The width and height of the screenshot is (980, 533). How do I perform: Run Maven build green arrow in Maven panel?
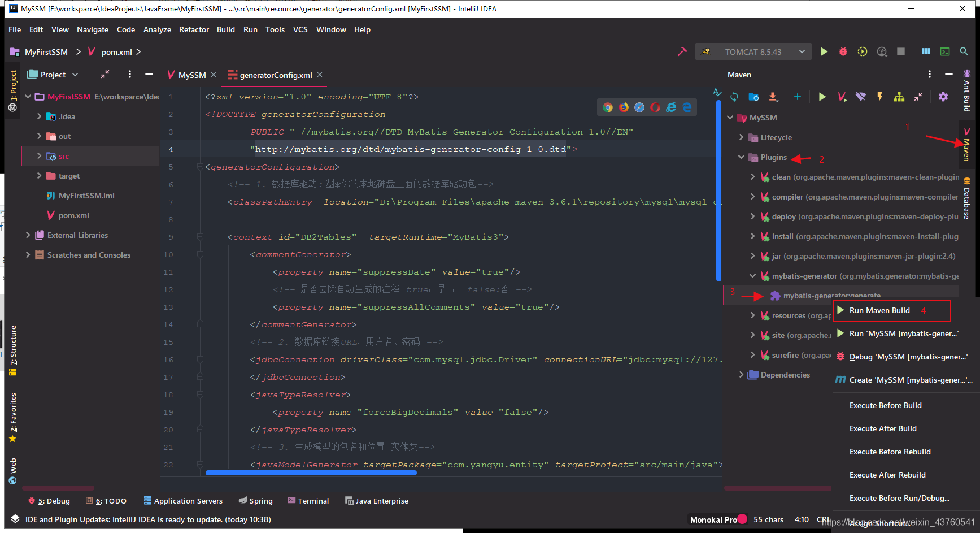pyautogui.click(x=822, y=97)
